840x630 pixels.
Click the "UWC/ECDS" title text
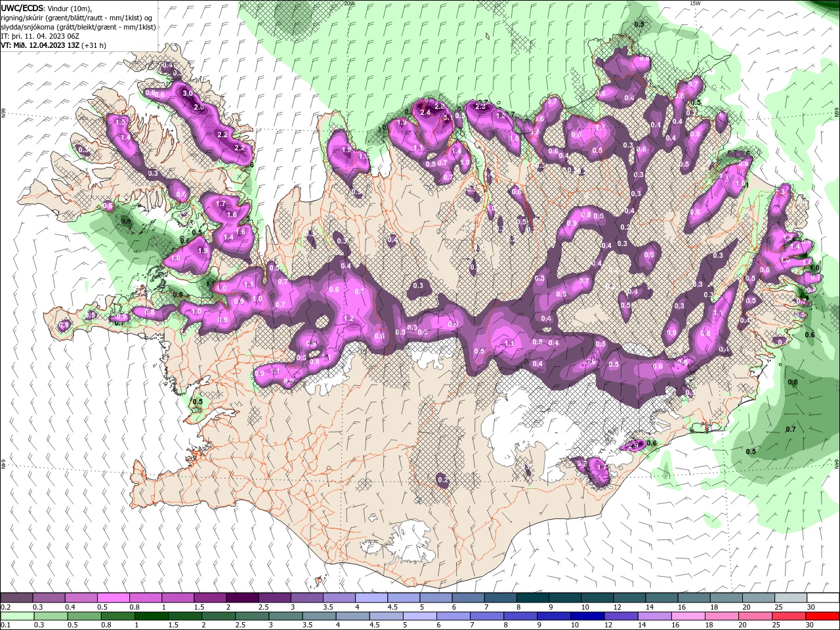click(x=22, y=8)
